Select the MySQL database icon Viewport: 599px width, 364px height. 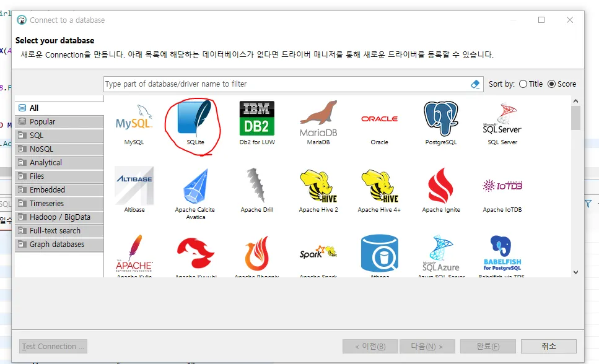click(134, 118)
